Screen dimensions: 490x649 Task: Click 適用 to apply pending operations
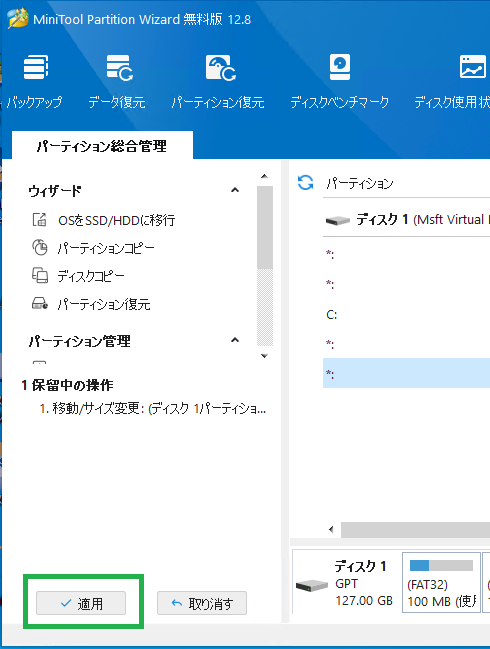click(81, 603)
